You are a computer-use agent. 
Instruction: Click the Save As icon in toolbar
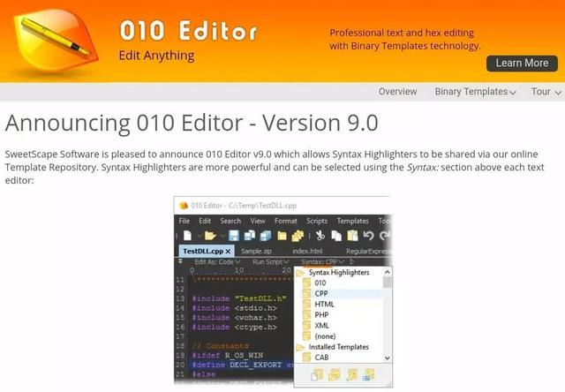tap(249, 236)
